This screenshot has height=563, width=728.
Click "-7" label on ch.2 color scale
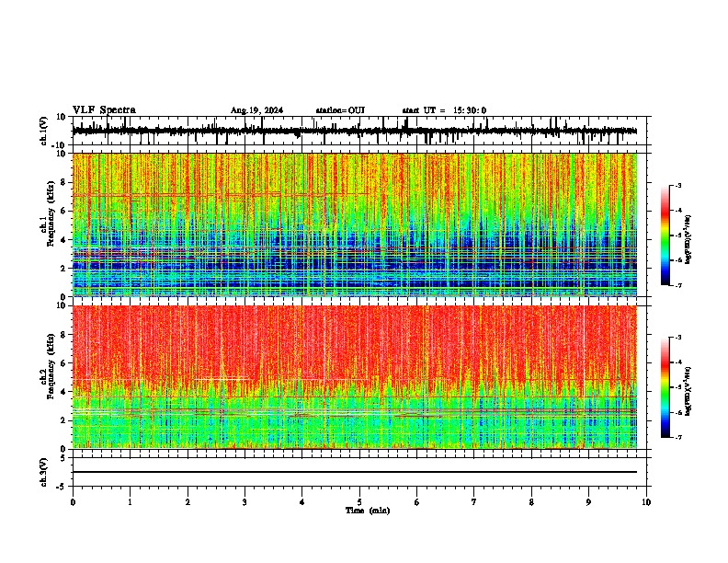(677, 438)
